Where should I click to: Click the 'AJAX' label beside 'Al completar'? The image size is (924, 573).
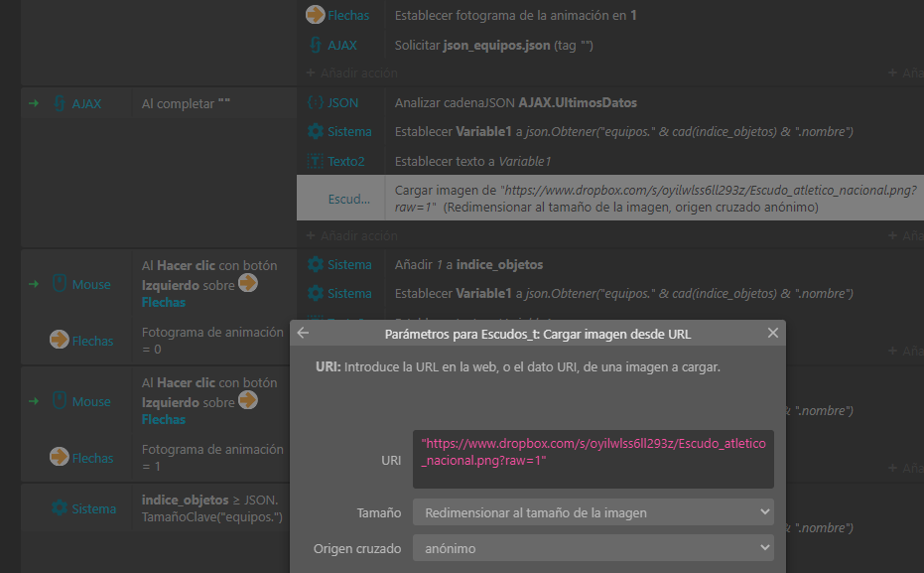tap(86, 103)
